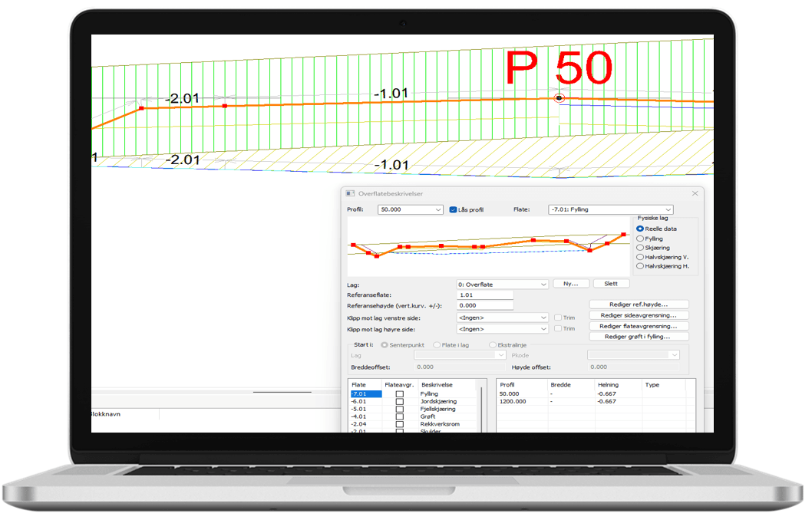Tick the Flateavgr. checkbox for Fylling

(399, 394)
